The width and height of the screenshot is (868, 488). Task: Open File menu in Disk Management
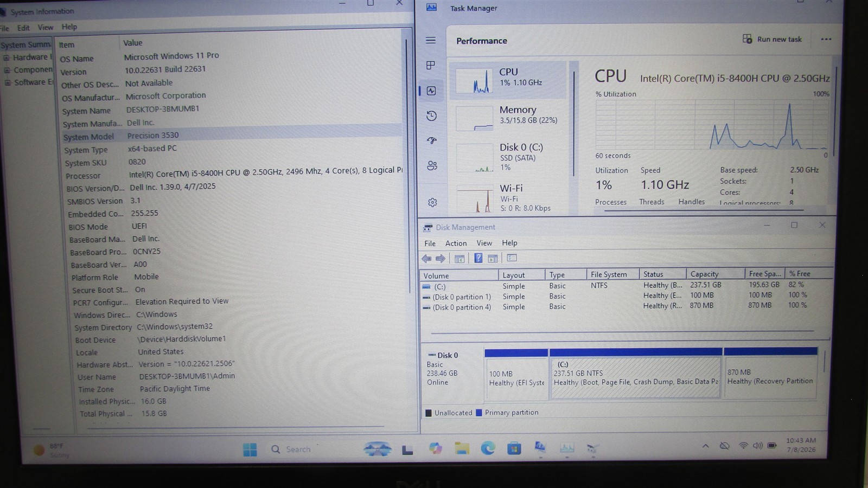pos(430,243)
